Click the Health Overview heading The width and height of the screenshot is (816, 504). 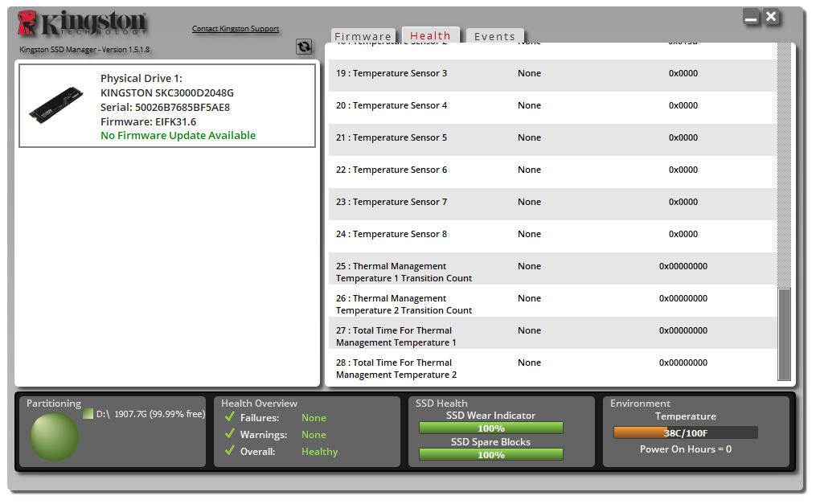[259, 403]
